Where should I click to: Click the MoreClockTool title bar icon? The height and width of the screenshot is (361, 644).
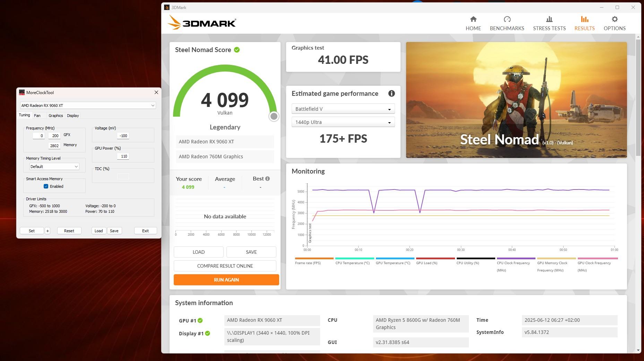tap(22, 92)
